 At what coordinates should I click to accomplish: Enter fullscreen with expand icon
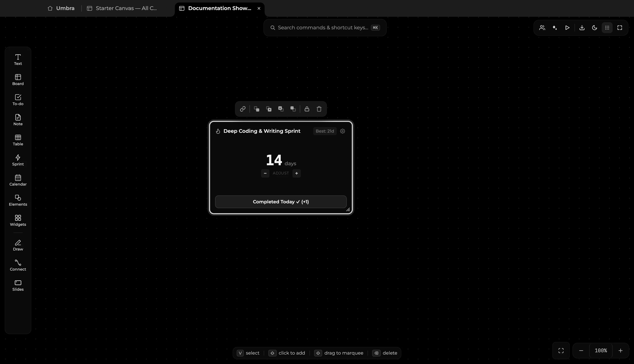[620, 28]
